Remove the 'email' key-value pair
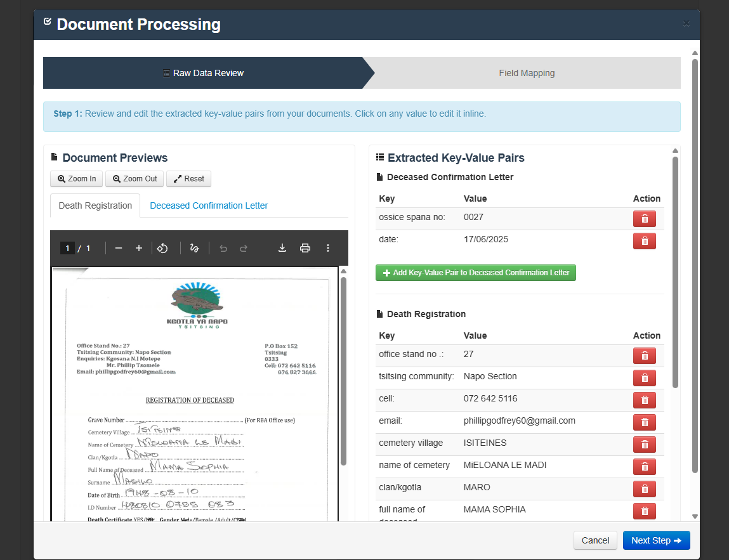Viewport: 729px width, 560px height. [644, 422]
